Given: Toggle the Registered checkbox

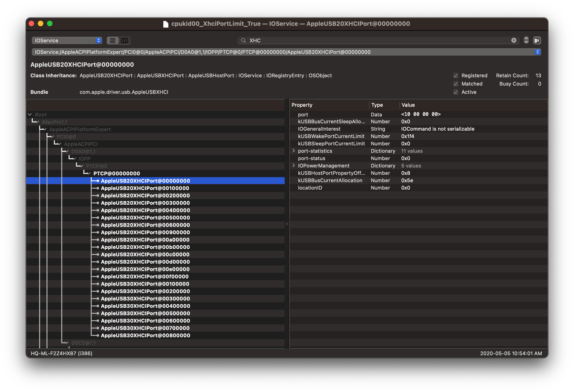Looking at the screenshot, I should 456,75.
